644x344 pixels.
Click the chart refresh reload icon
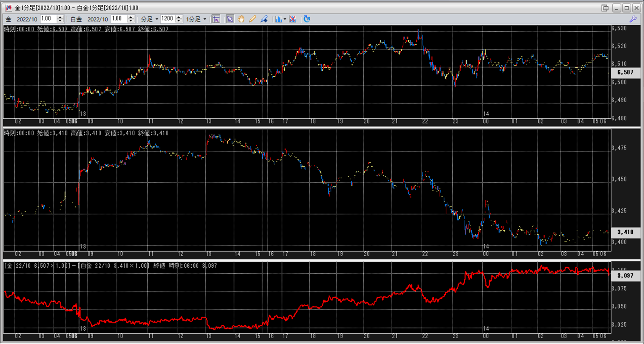[307, 19]
